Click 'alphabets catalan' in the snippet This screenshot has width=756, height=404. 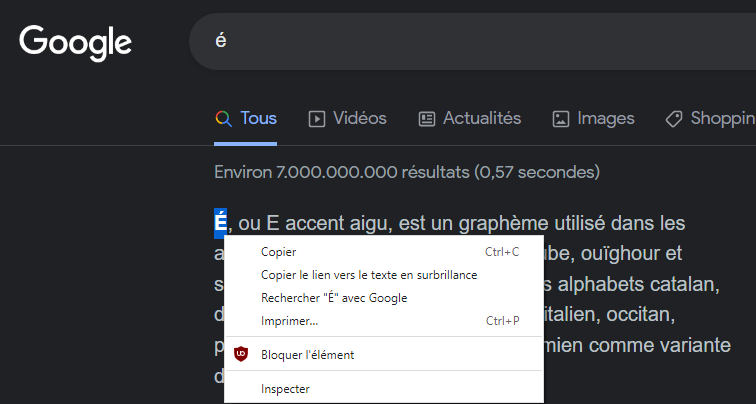pyautogui.click(x=638, y=284)
